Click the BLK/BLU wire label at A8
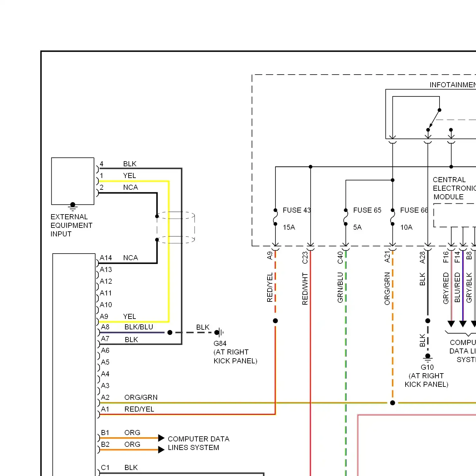476x476 pixels. coord(139,327)
